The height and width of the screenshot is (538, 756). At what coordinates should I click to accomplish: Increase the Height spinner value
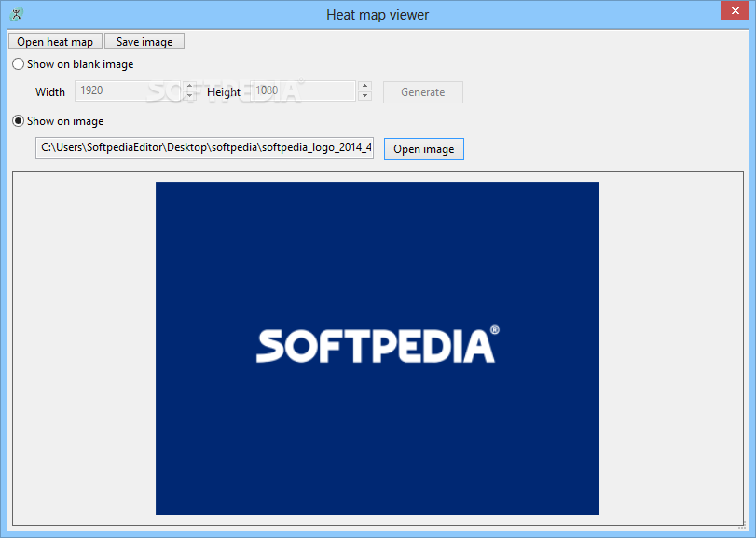[365, 86]
